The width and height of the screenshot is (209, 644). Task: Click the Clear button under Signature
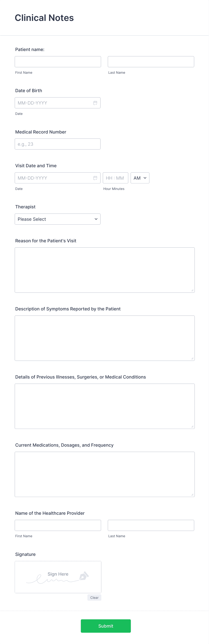(94, 597)
